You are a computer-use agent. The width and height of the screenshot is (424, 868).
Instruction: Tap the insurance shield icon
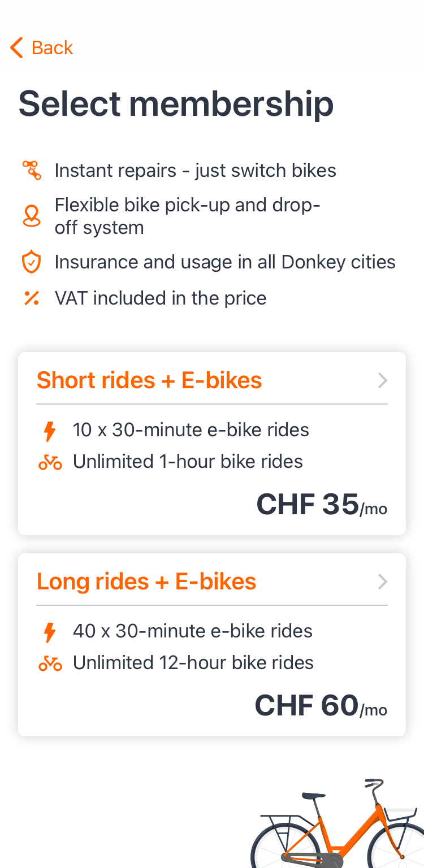pyautogui.click(x=32, y=263)
